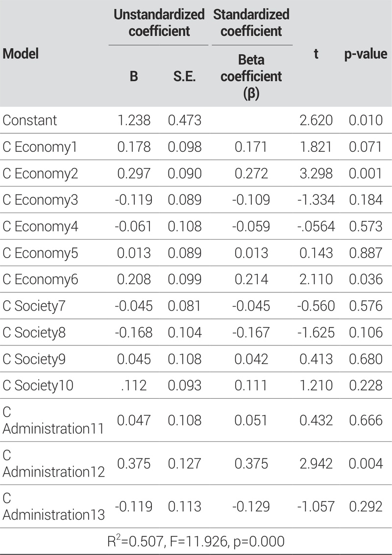392x555 pixels.
Task: Select the Beta coefficient (β) subheader
Action: click(x=251, y=76)
